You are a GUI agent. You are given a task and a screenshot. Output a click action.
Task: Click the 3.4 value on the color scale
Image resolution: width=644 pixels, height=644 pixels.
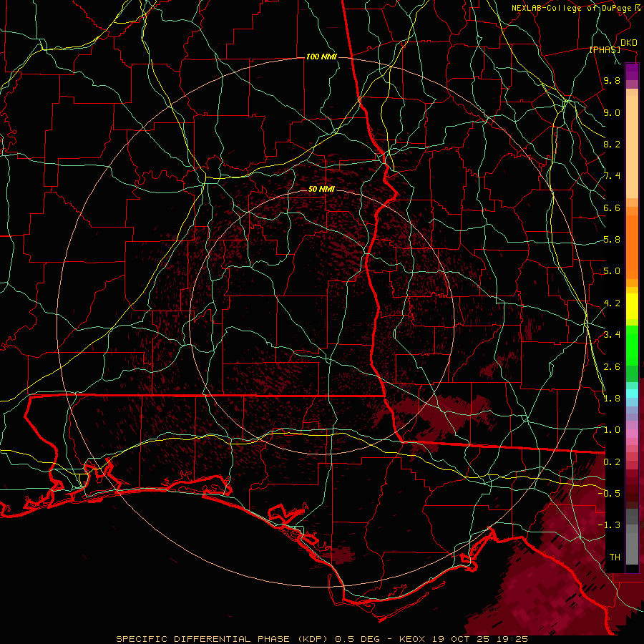pos(612,335)
